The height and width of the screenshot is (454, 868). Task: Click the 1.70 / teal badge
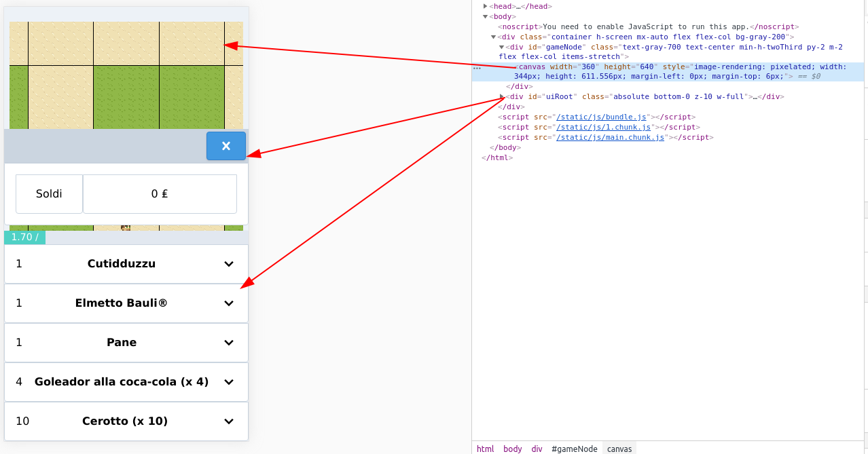(x=24, y=238)
